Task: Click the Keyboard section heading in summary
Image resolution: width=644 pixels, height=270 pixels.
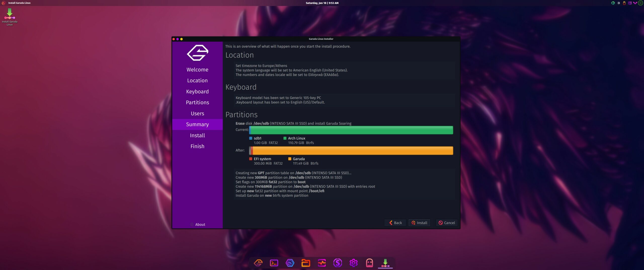Action: [x=241, y=87]
